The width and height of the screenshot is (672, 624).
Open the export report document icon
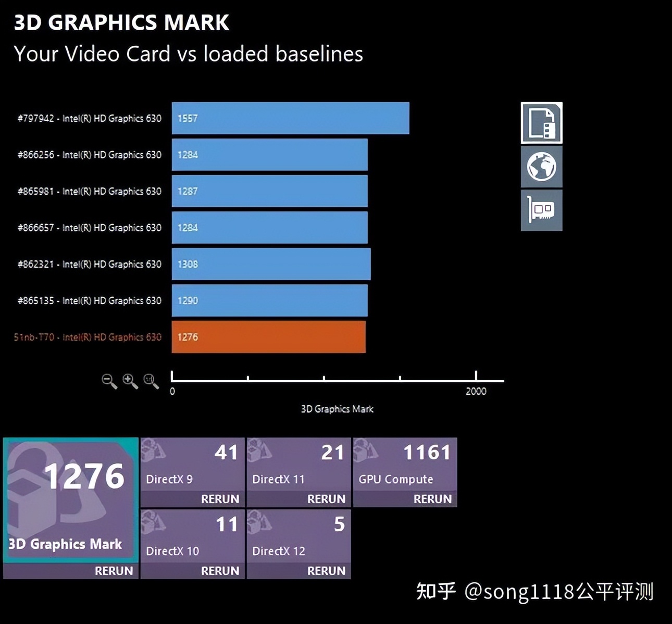tap(541, 123)
